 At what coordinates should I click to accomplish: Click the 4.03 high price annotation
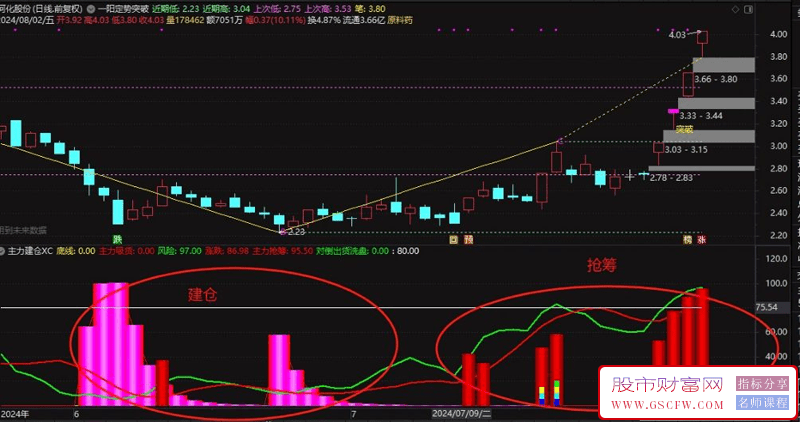pyautogui.click(x=677, y=35)
